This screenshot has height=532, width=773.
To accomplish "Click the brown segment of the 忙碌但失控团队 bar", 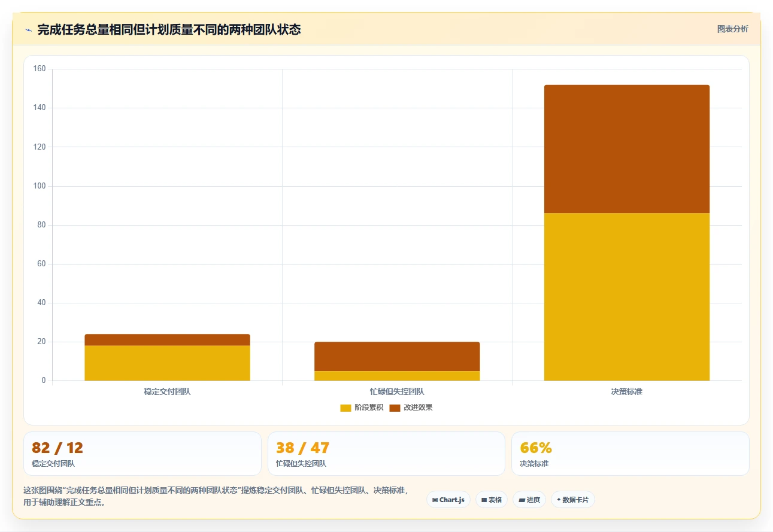I will (x=397, y=357).
